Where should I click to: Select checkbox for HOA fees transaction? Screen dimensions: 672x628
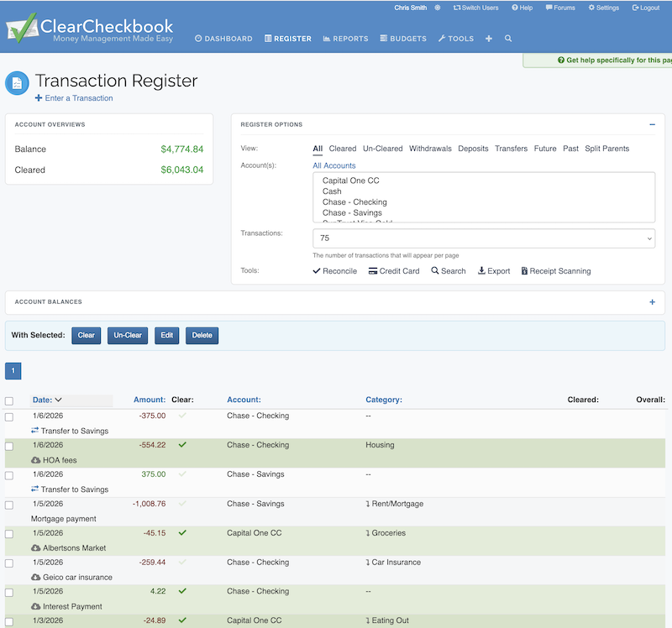tap(9, 446)
